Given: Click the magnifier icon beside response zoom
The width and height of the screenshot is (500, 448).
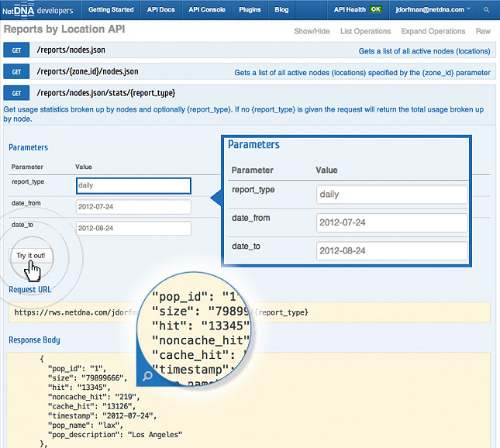Looking at the screenshot, I should click(x=147, y=376).
